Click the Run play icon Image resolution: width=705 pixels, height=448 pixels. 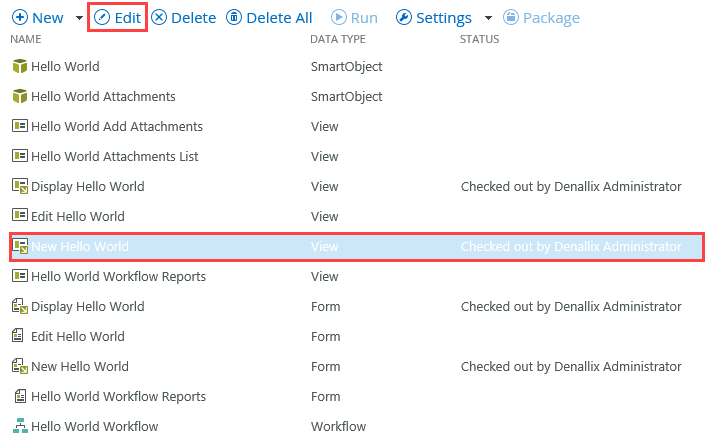click(x=338, y=18)
